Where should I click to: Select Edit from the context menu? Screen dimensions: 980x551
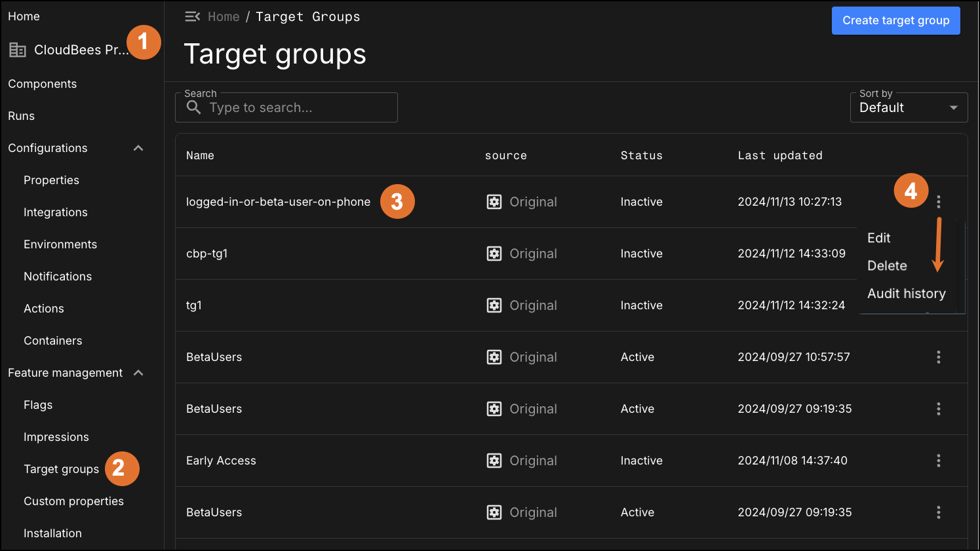(x=879, y=238)
